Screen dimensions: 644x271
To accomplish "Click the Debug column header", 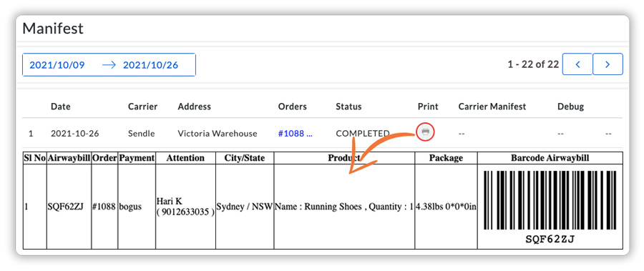I will click(570, 107).
